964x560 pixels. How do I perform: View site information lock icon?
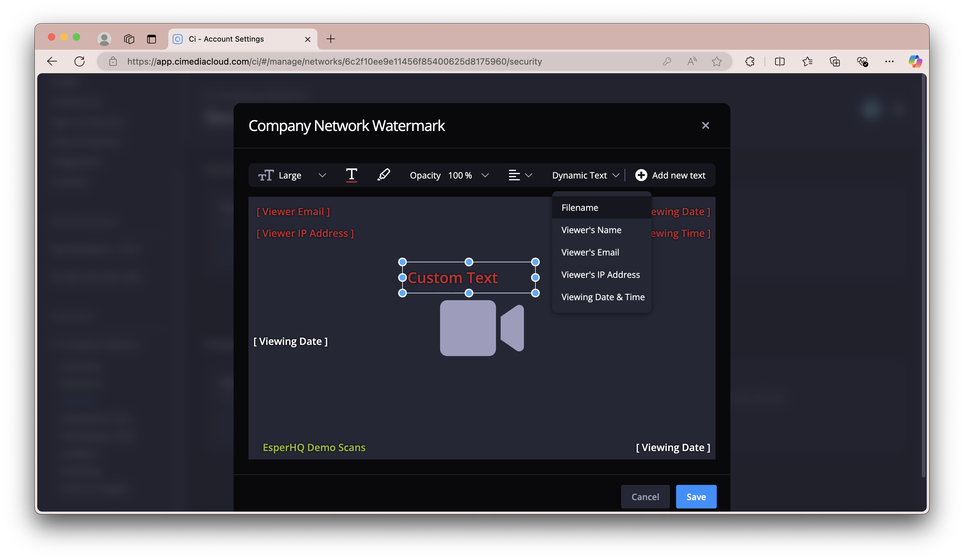pos(113,61)
